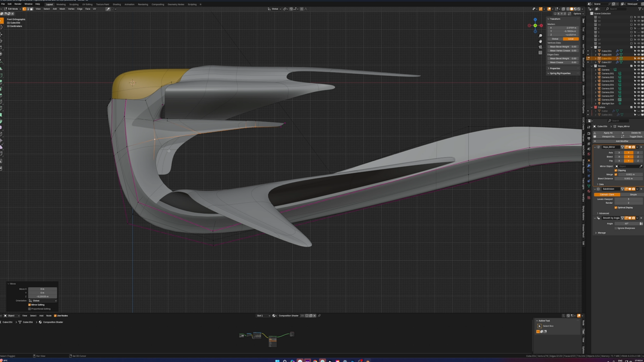This screenshot has width=644, height=362.
Task: Collapse the Renders collection in outliner
Action: [x=592, y=66]
